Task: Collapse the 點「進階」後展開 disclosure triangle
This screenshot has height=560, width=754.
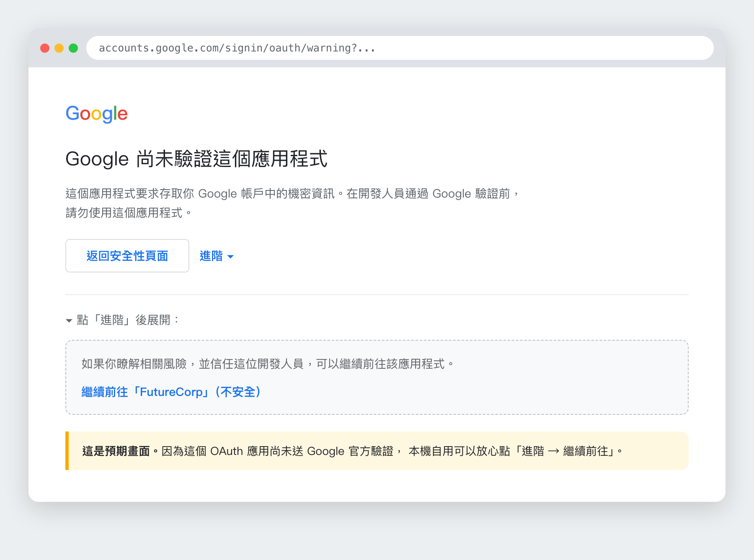Action: (69, 321)
